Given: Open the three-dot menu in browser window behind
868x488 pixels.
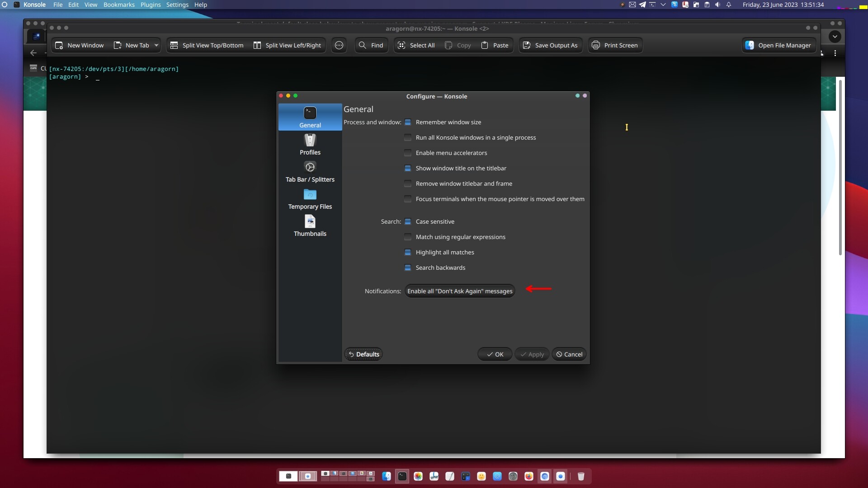Looking at the screenshot, I should point(835,53).
